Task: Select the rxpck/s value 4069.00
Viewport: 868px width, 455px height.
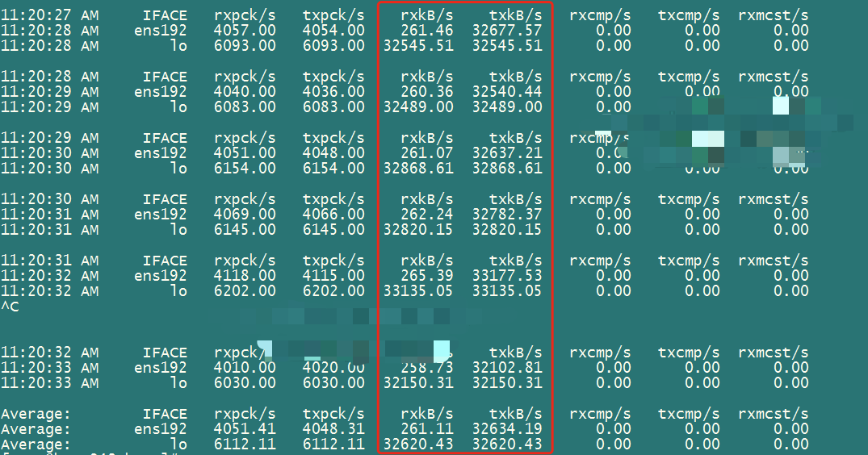Action: coord(245,215)
